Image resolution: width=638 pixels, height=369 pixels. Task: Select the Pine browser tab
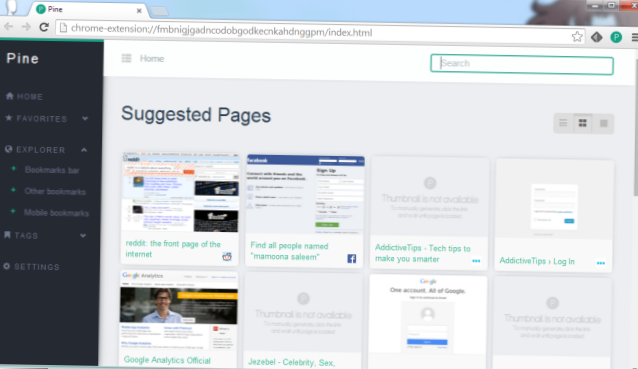point(89,9)
